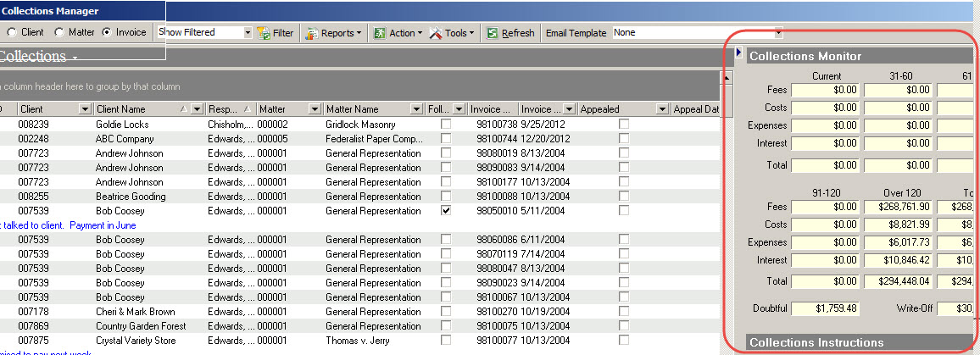Click the Thomas v. Jerry matter name
980x355 pixels.
[x=357, y=340]
